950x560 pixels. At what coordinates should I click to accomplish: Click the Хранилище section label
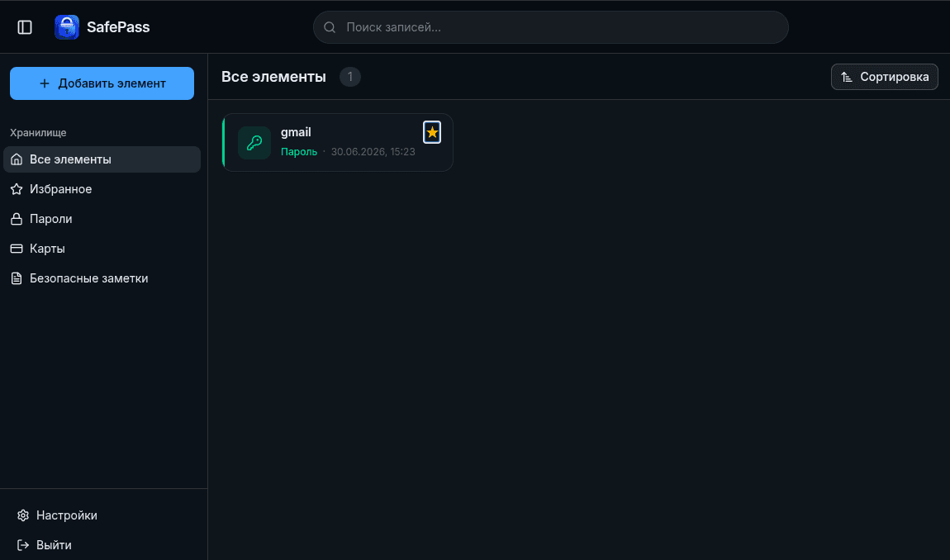[x=38, y=133]
